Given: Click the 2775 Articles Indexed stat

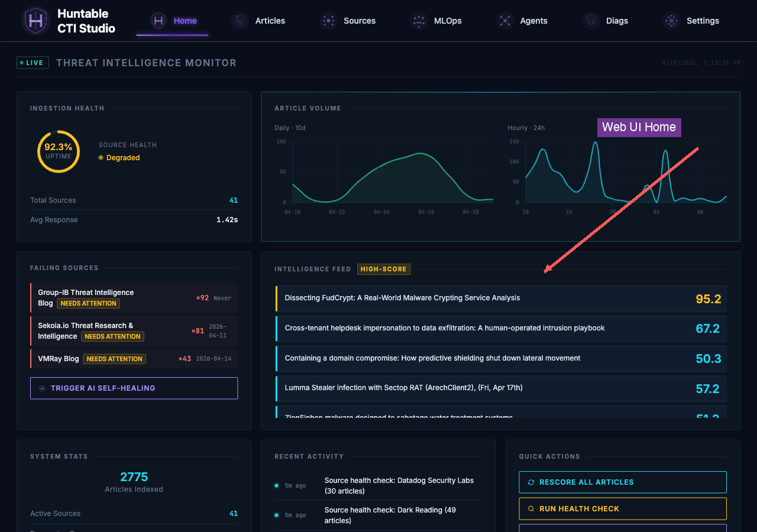Looking at the screenshot, I should coord(134,482).
